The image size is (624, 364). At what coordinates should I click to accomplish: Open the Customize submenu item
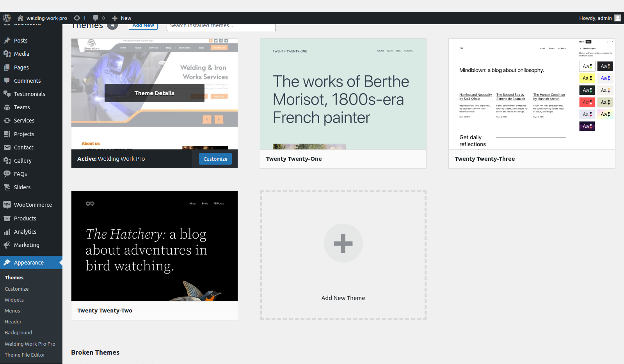click(17, 289)
